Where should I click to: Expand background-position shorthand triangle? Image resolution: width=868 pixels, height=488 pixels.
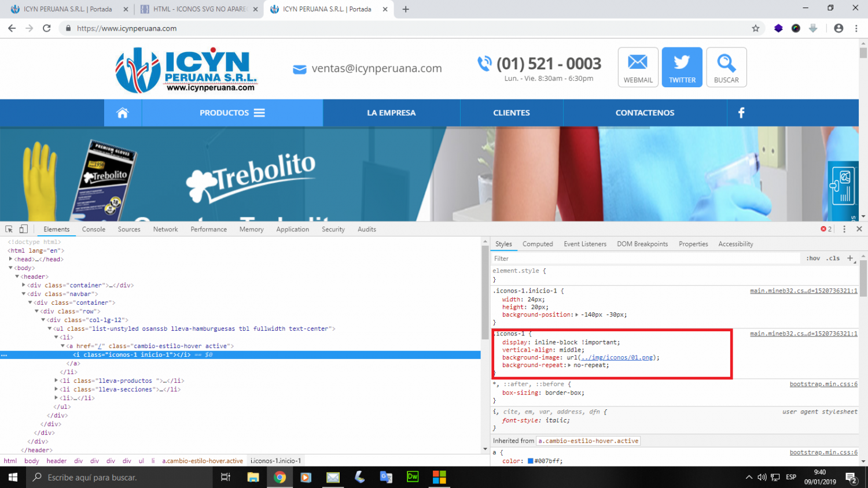pos(576,315)
